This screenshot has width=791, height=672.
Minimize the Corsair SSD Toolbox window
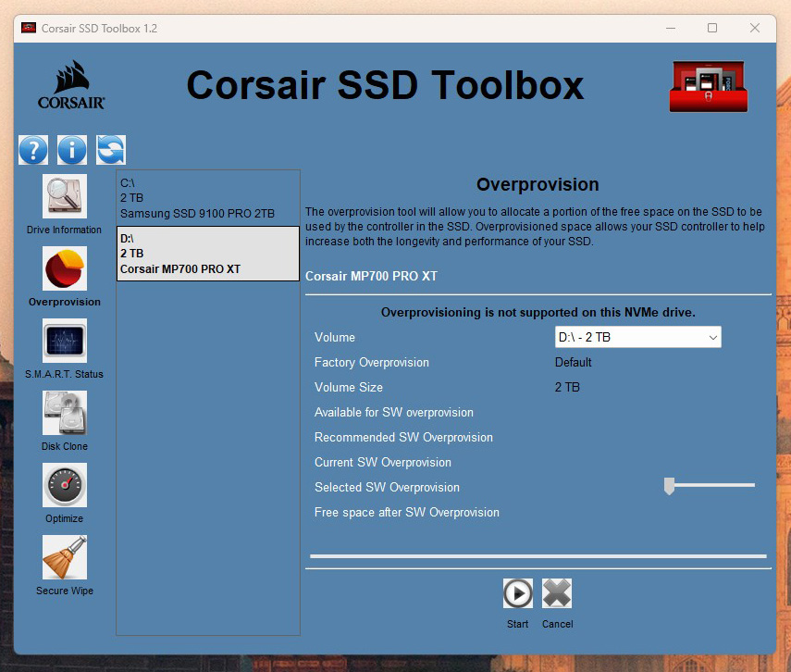coord(669,29)
